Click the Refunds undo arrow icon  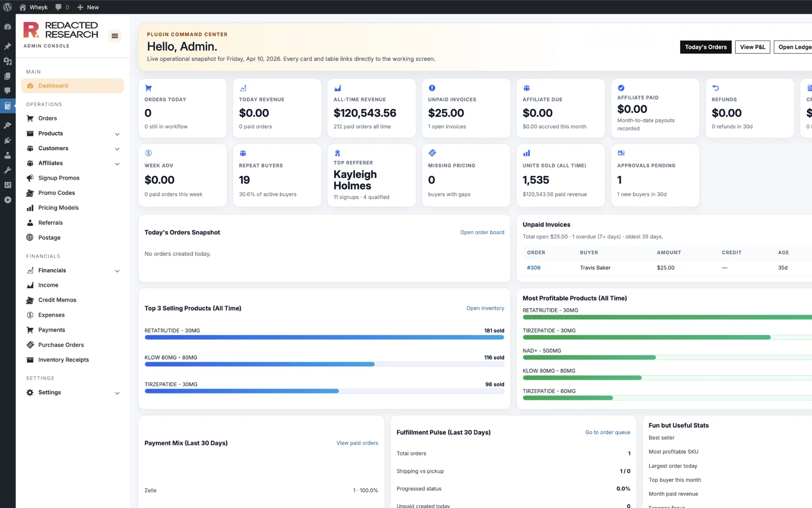(716, 88)
